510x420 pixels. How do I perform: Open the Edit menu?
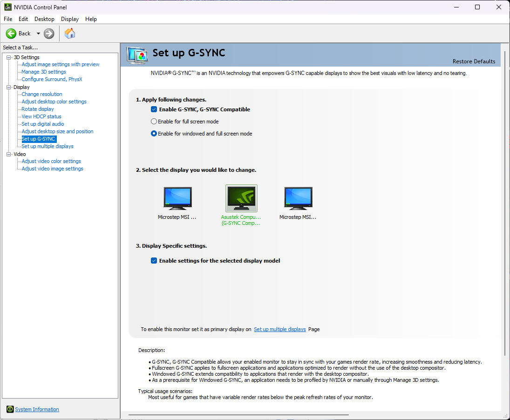pyautogui.click(x=23, y=19)
